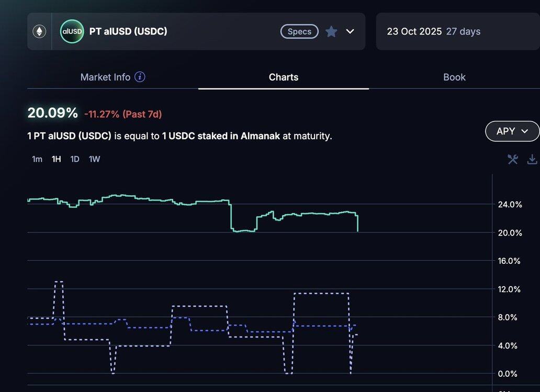
Task: Click the Ethereum network icon
Action: point(39,31)
